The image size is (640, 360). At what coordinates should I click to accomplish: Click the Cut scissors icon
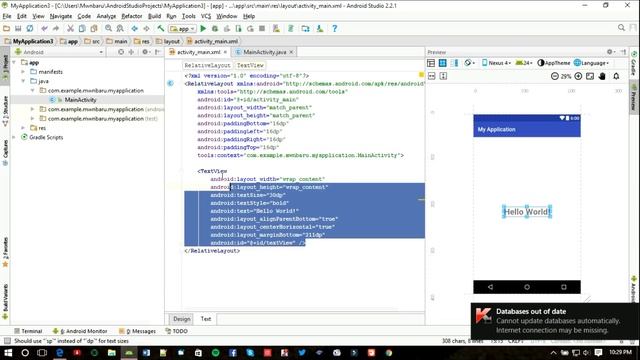click(70, 29)
